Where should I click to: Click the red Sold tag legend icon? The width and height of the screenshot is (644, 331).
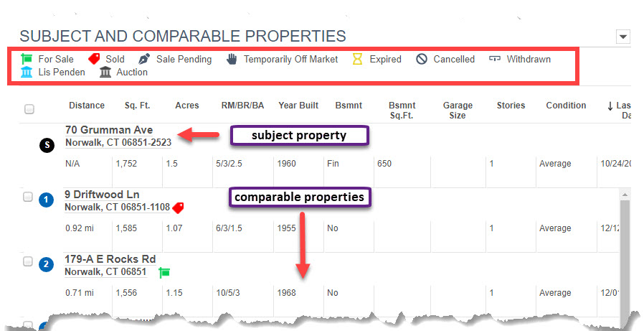pyautogui.click(x=94, y=59)
